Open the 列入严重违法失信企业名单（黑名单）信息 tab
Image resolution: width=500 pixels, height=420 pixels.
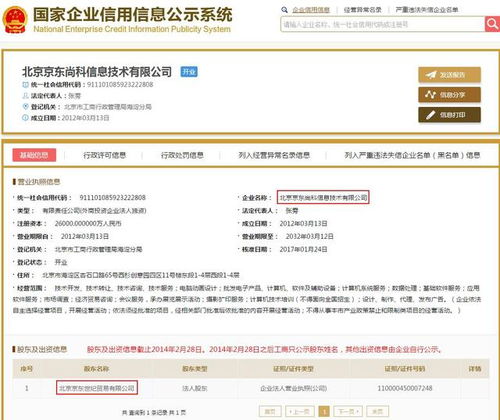(412, 155)
